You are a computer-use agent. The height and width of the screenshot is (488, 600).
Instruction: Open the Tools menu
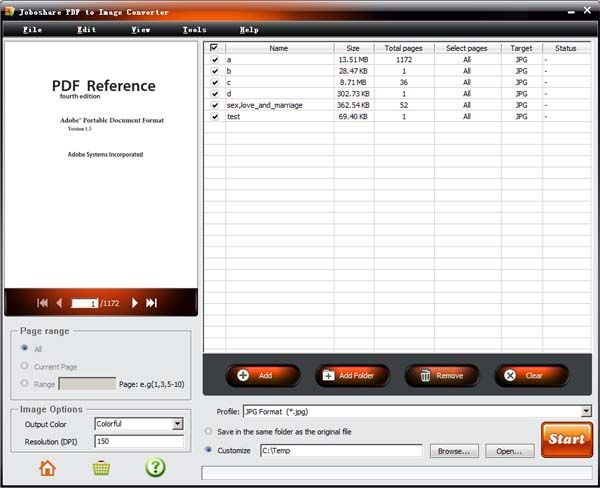coord(194,29)
